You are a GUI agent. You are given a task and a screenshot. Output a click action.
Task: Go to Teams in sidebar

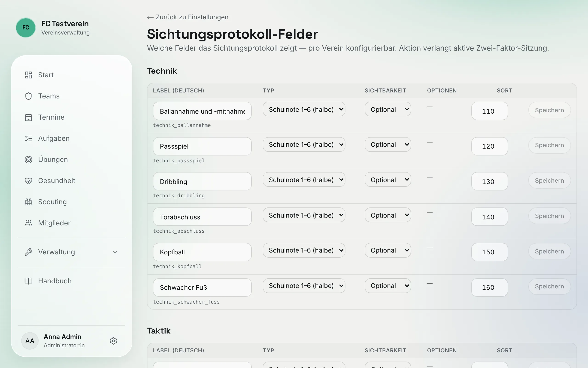[71, 96]
